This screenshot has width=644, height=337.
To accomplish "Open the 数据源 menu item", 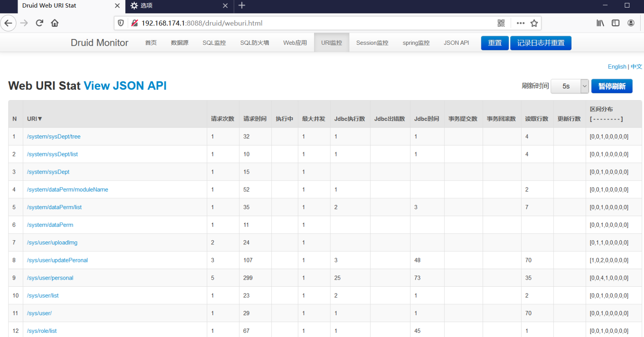I will click(x=179, y=43).
